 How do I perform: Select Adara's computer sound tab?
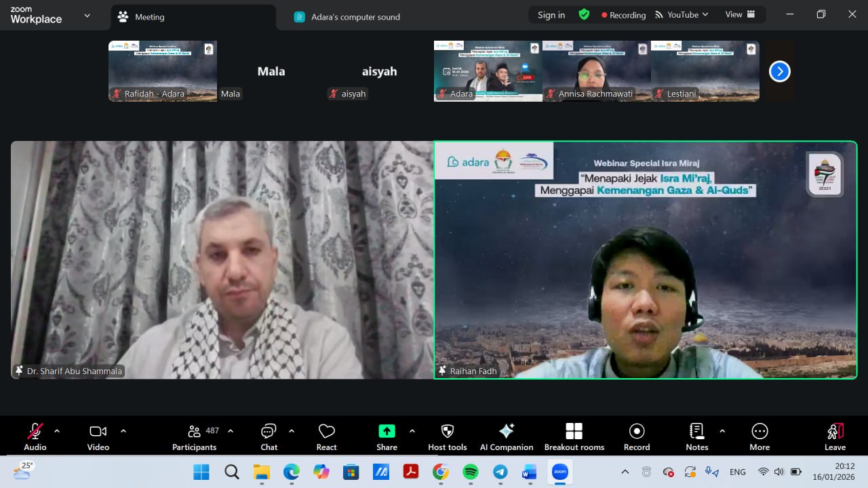pyautogui.click(x=355, y=17)
